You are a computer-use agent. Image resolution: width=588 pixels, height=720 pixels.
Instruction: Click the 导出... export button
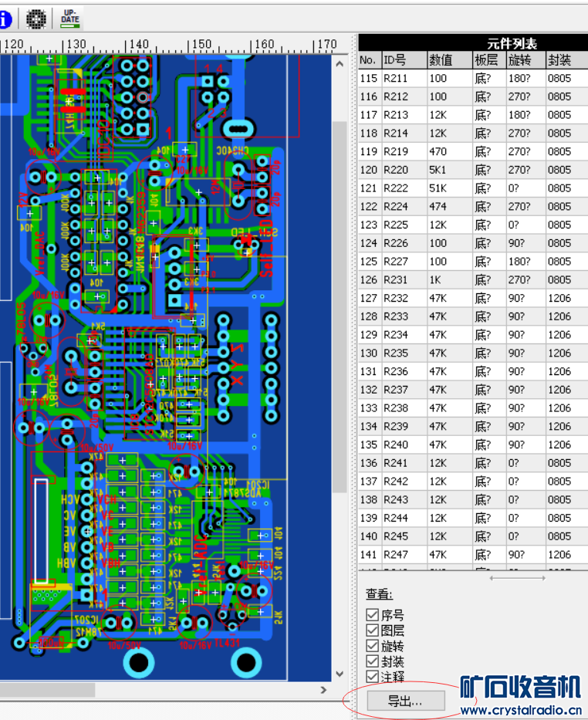tap(406, 701)
